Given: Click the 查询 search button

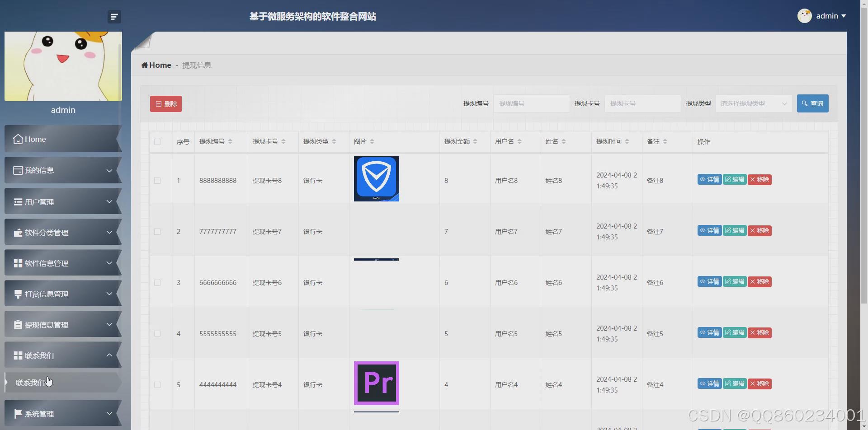Looking at the screenshot, I should (812, 103).
